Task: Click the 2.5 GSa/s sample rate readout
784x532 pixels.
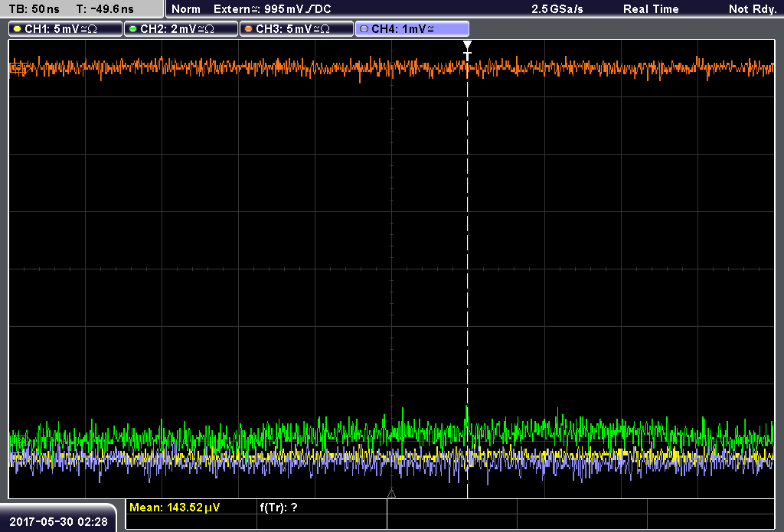Action: (x=557, y=9)
